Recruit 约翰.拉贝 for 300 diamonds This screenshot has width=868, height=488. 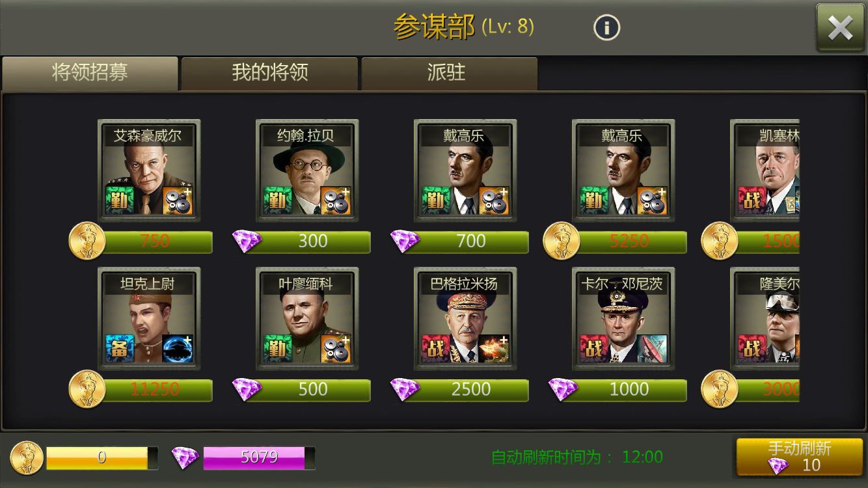(x=302, y=241)
